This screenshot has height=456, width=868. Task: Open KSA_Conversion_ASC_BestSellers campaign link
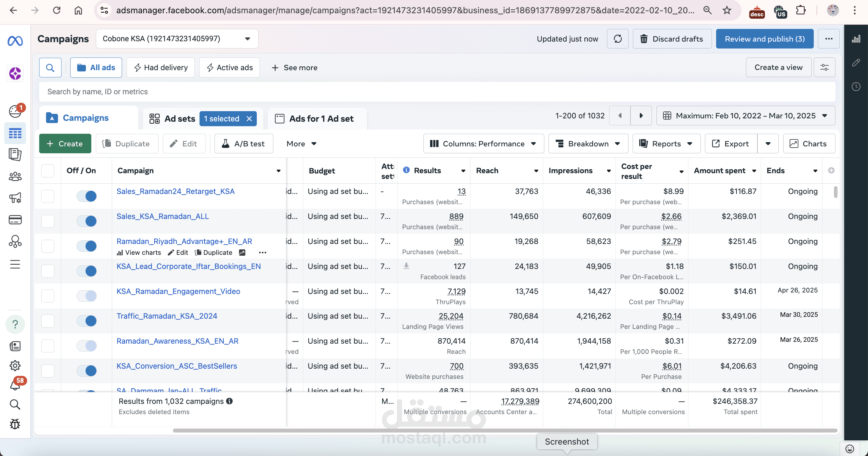(x=177, y=366)
